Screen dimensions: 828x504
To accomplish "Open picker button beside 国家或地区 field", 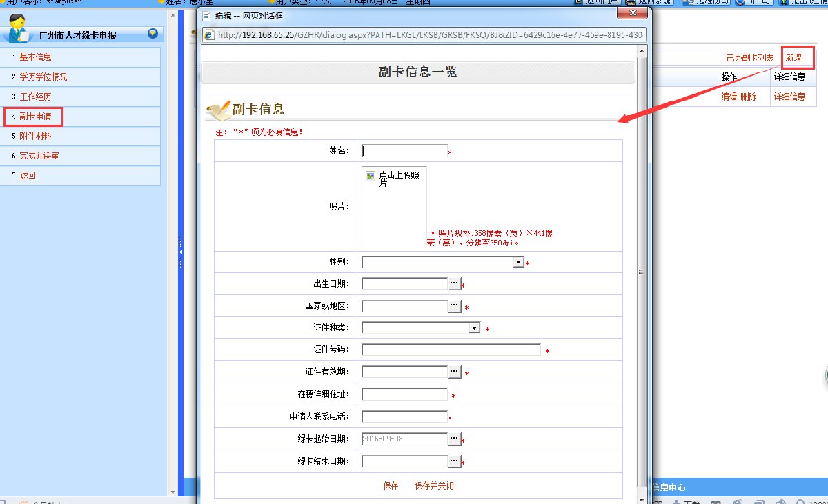I will pos(454,305).
